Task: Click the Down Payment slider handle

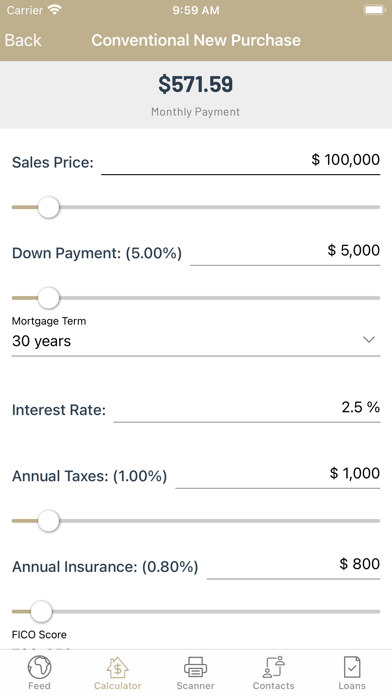Action: tap(48, 298)
